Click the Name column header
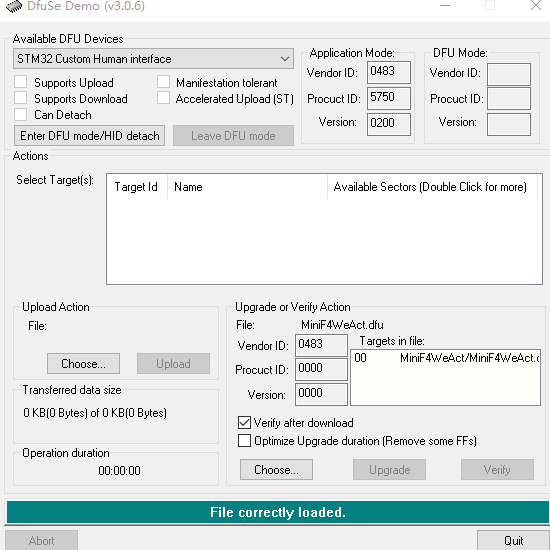The image size is (550, 550). tap(247, 187)
